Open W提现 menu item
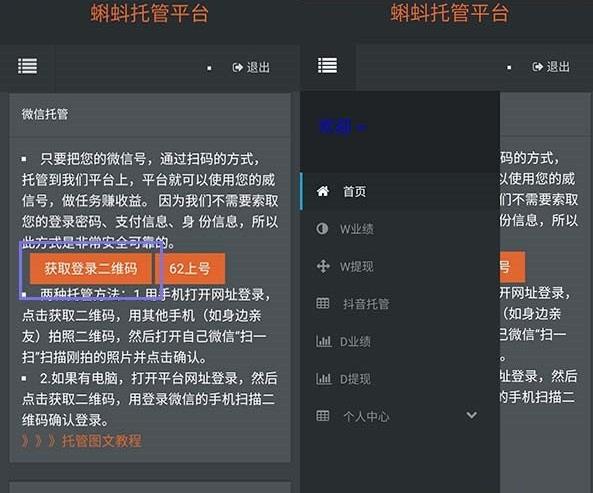This screenshot has width=593, height=493. pyautogui.click(x=400, y=266)
